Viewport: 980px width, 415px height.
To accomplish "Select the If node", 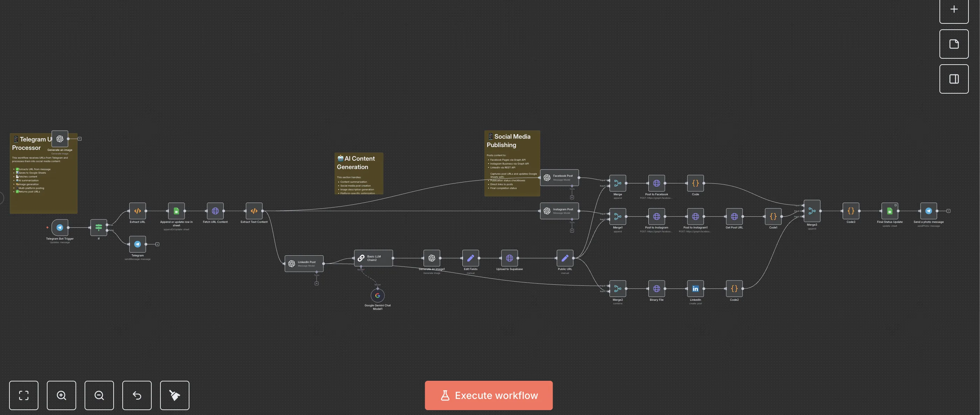I will coord(99,227).
